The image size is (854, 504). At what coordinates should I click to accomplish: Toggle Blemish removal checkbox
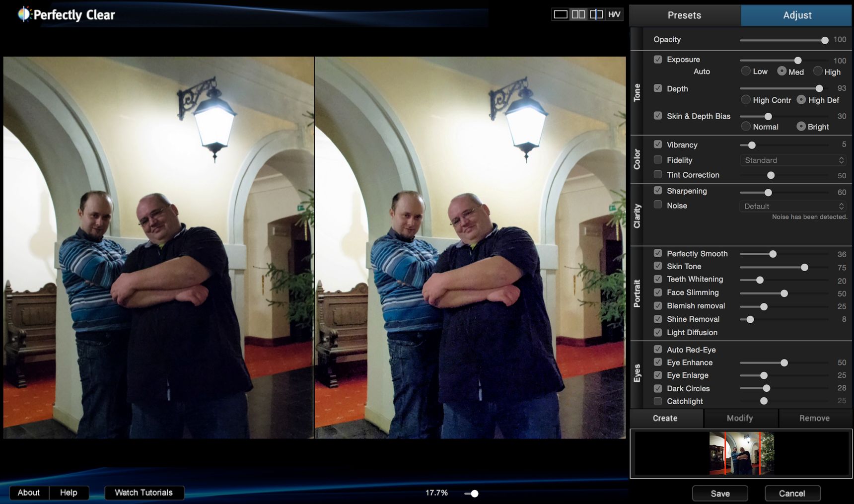pos(658,305)
